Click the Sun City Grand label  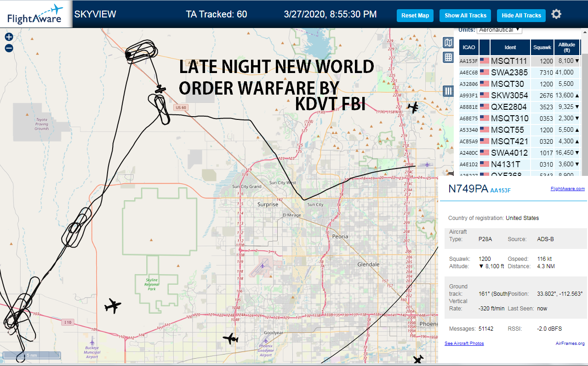247,186
